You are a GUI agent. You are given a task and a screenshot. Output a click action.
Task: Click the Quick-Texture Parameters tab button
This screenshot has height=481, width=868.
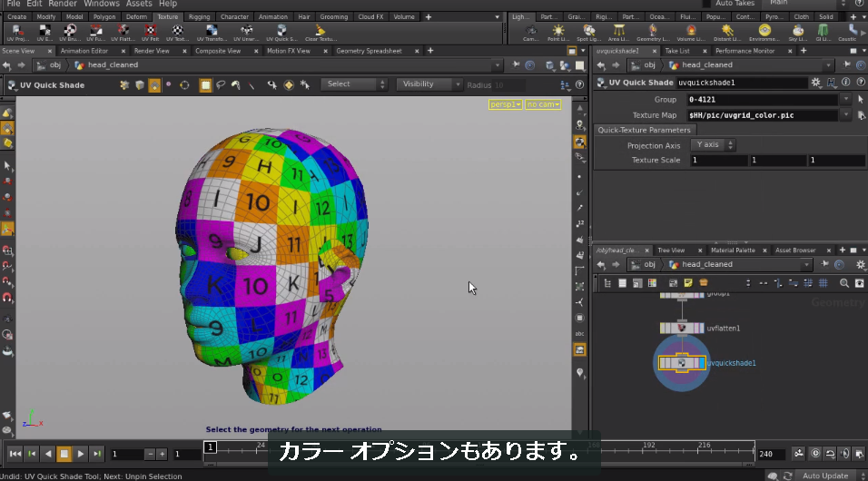(x=645, y=130)
